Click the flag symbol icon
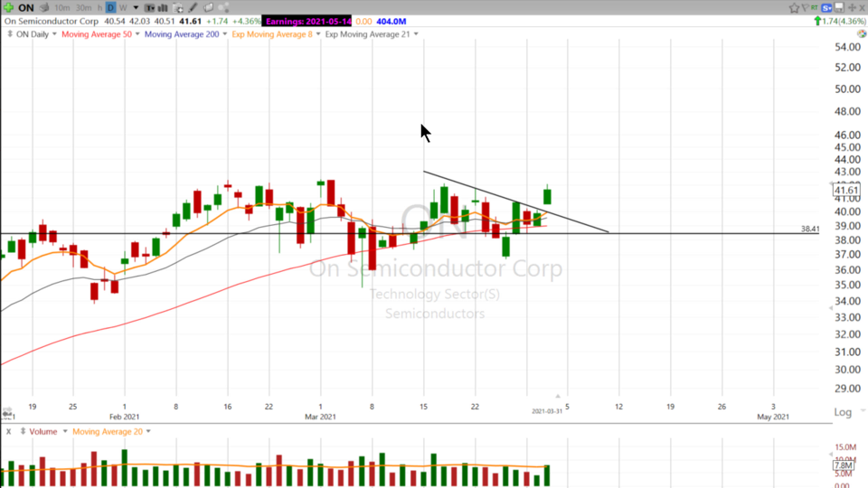This screenshot has width=868, height=488. 805,8
